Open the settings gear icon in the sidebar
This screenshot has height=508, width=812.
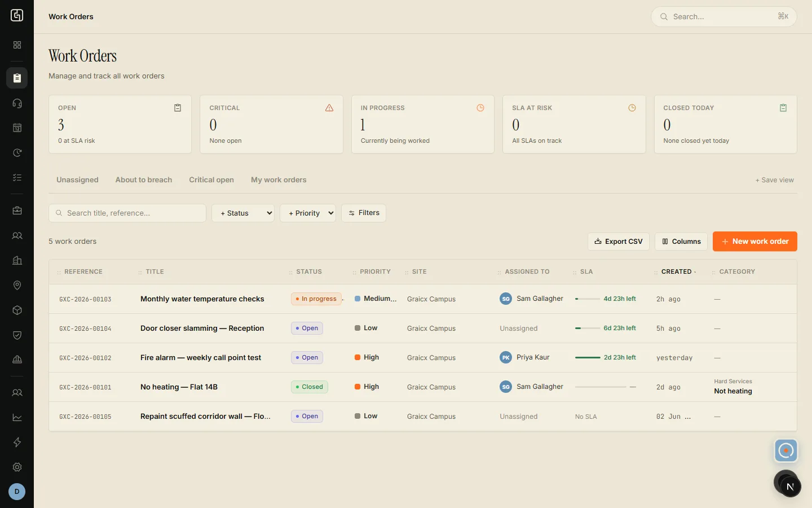coord(17,467)
